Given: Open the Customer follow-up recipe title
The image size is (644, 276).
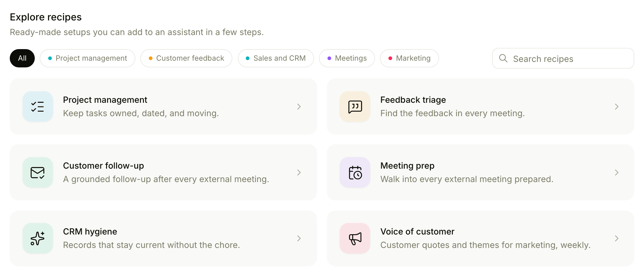Looking at the screenshot, I should (x=103, y=166).
